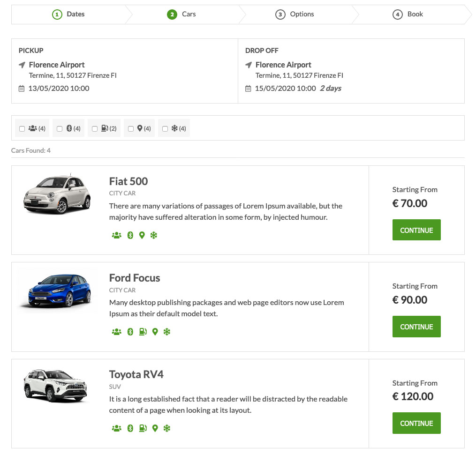Click Ford Focus passengers icon
The height and width of the screenshot is (454, 476).
click(117, 332)
